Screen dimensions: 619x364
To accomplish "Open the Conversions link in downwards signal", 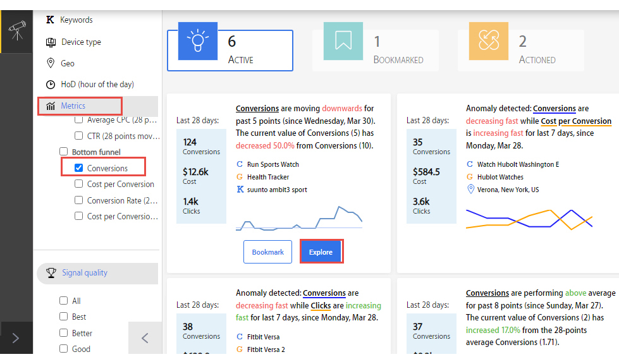I will (x=257, y=109).
